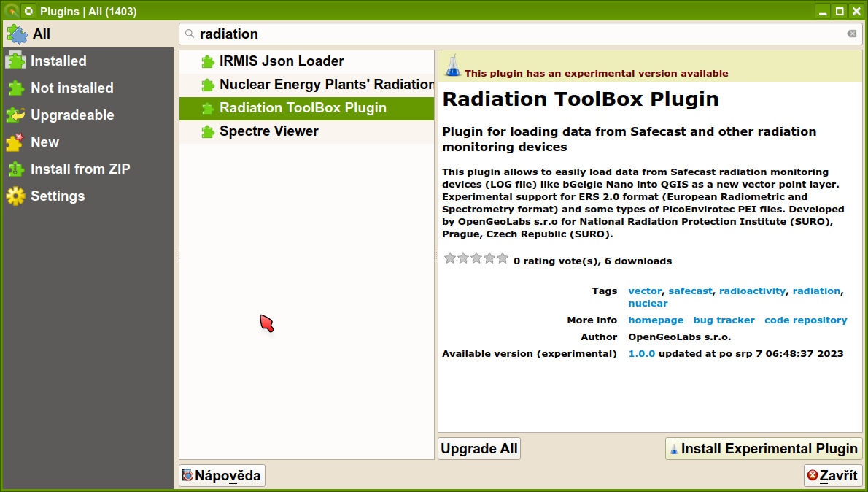Viewport: 868px width, 492px height.
Task: Select Spectre Viewer plugin
Action: pyautogui.click(x=306, y=131)
